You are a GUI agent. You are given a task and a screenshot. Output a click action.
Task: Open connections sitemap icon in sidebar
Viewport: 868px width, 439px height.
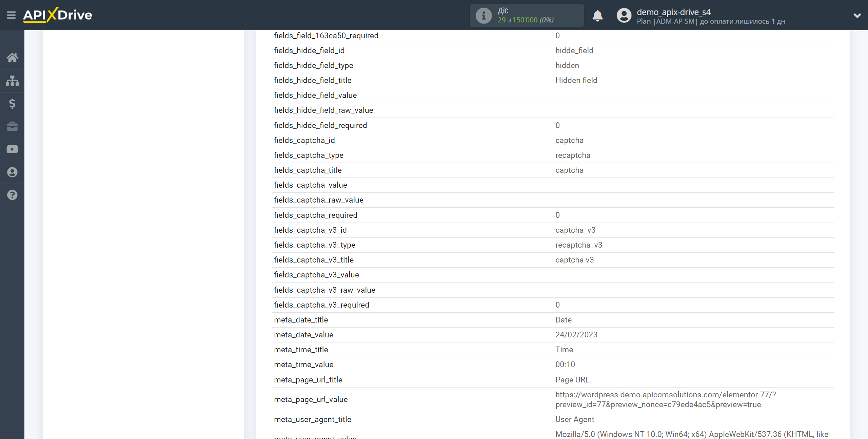[12, 81]
